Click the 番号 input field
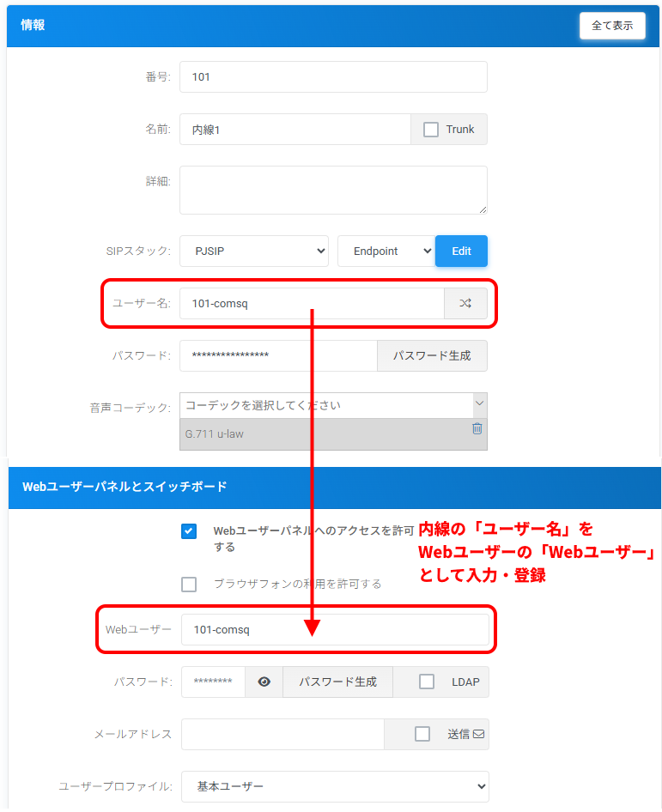This screenshot has width=662, height=812. click(x=333, y=77)
